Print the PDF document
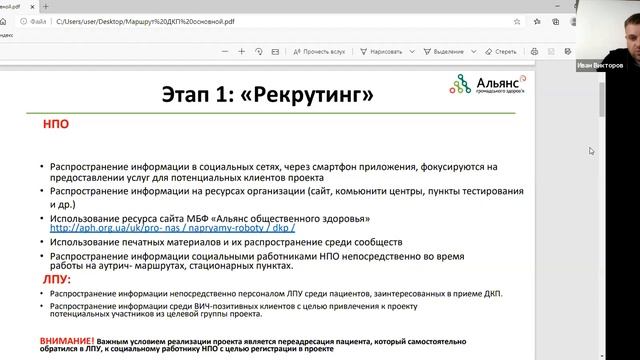 click(534, 52)
